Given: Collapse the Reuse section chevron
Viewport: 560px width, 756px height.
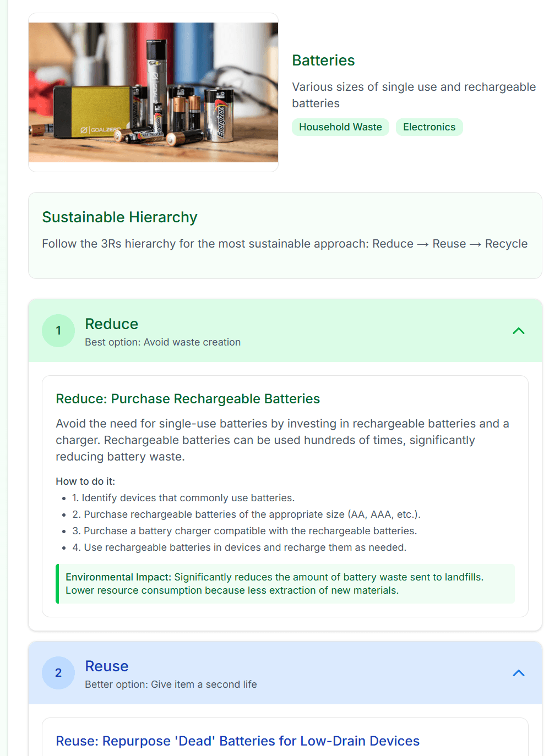Looking at the screenshot, I should tap(518, 673).
